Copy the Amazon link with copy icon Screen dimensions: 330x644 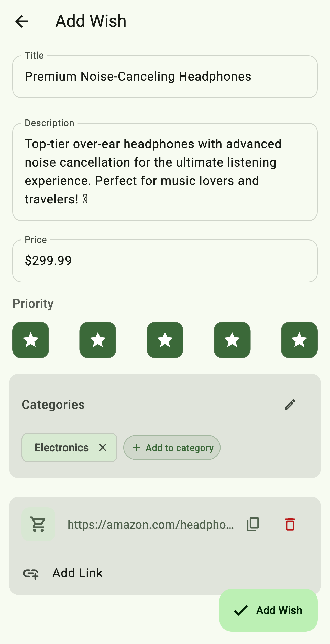point(253,524)
